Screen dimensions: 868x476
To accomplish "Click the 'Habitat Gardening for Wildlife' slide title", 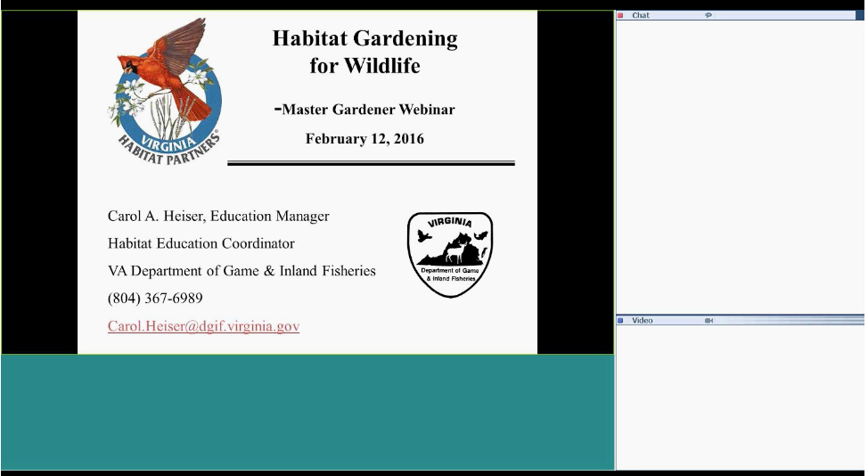I will (x=364, y=52).
